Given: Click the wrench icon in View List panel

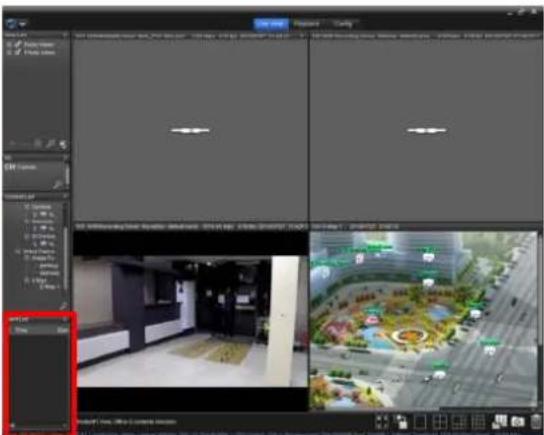Looking at the screenshot, I should coord(50,144).
